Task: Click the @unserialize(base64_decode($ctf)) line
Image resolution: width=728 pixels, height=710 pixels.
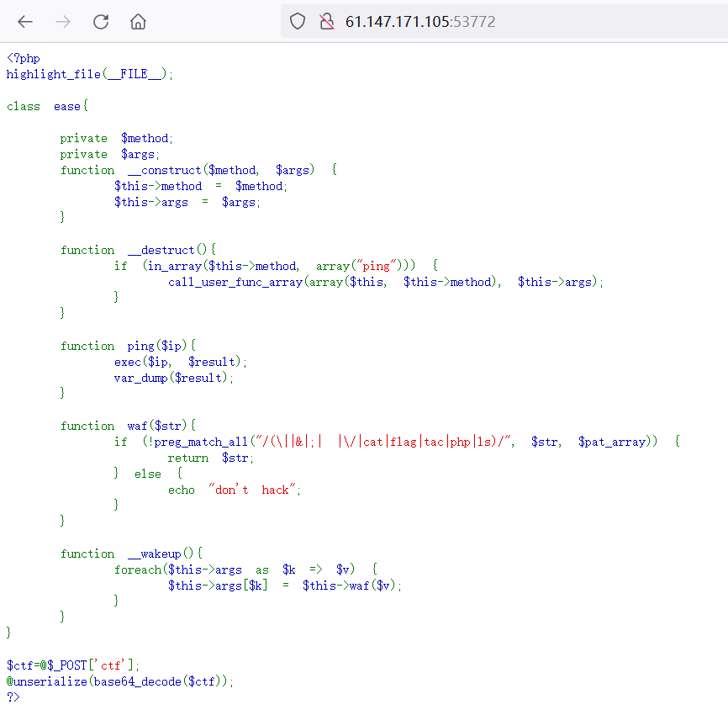Action: (x=119, y=681)
